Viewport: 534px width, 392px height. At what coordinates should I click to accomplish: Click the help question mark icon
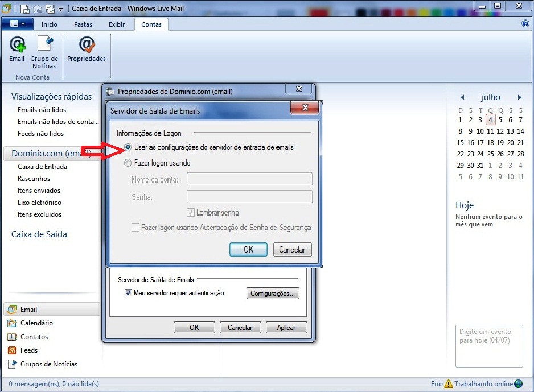[525, 24]
